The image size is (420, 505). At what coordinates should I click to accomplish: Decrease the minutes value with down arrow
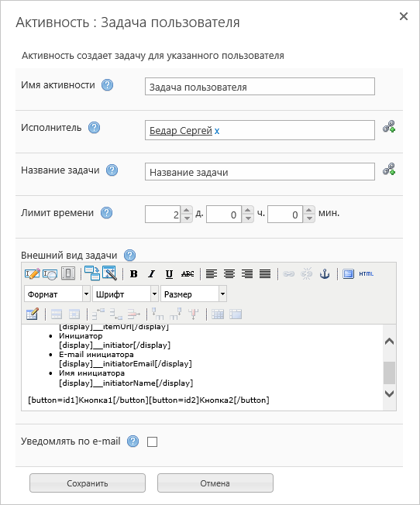[x=309, y=218]
